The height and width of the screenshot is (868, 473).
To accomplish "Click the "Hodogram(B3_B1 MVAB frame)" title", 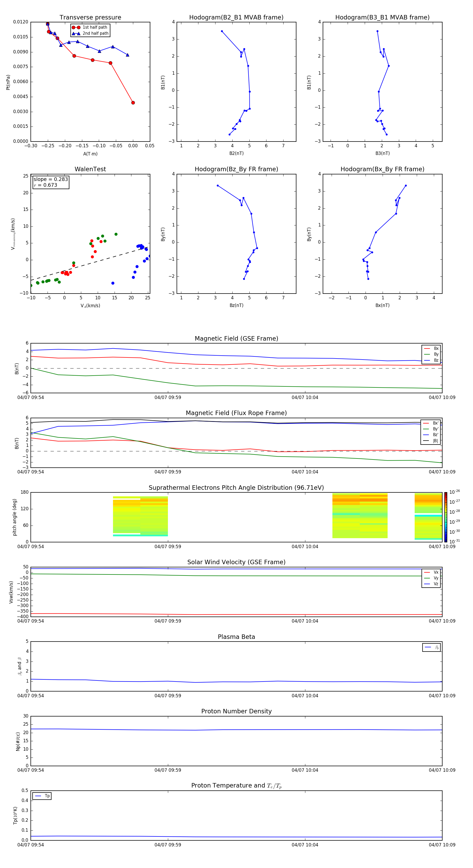I will point(382,18).
